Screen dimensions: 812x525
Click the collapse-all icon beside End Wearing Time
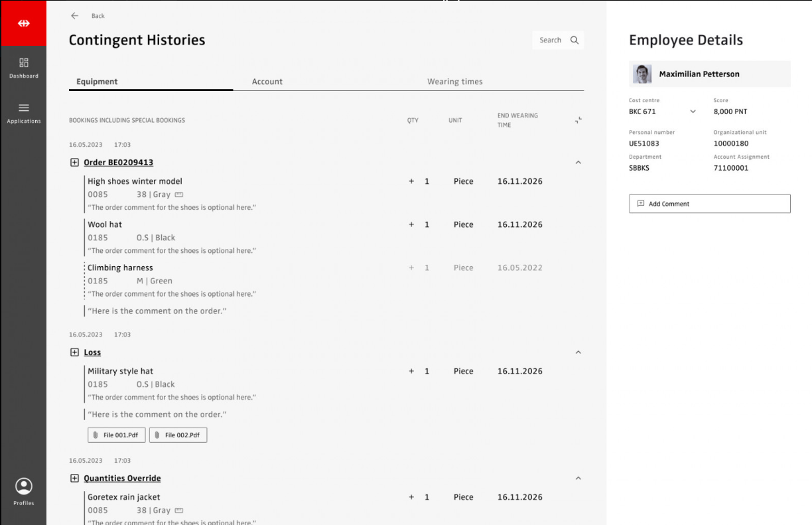578,120
